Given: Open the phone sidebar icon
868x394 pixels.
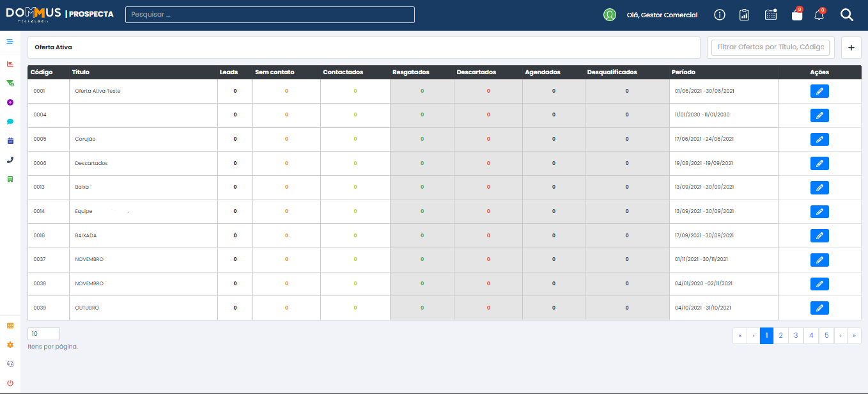Looking at the screenshot, I should (x=10, y=160).
